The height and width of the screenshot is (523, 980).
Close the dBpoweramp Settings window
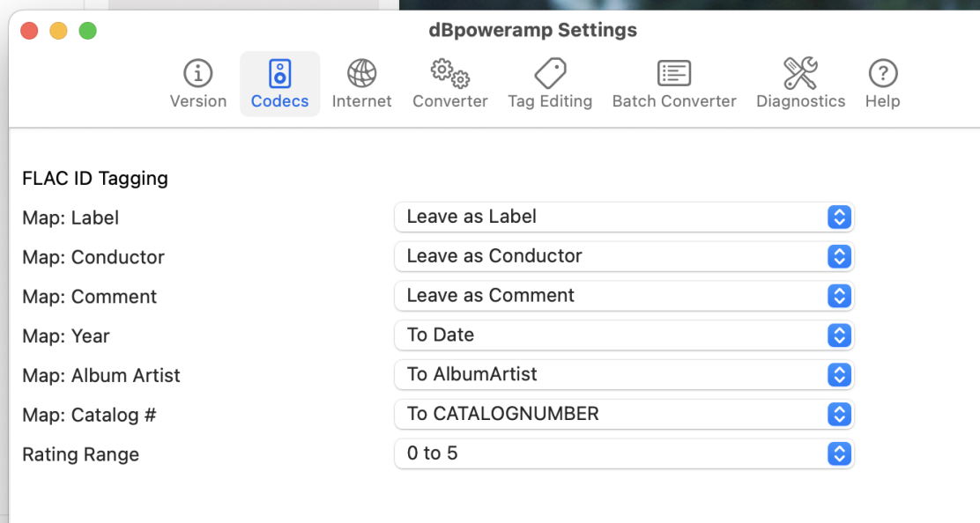point(29,31)
